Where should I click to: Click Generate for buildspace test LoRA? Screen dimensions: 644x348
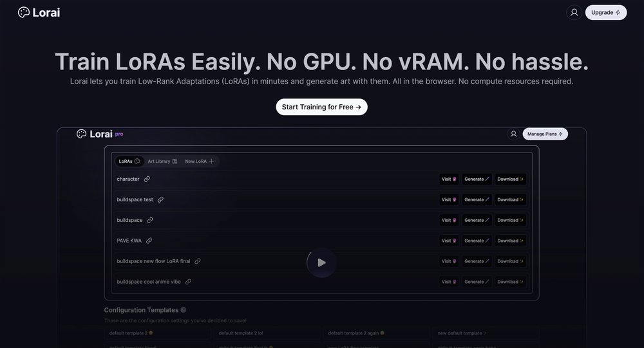pyautogui.click(x=477, y=200)
